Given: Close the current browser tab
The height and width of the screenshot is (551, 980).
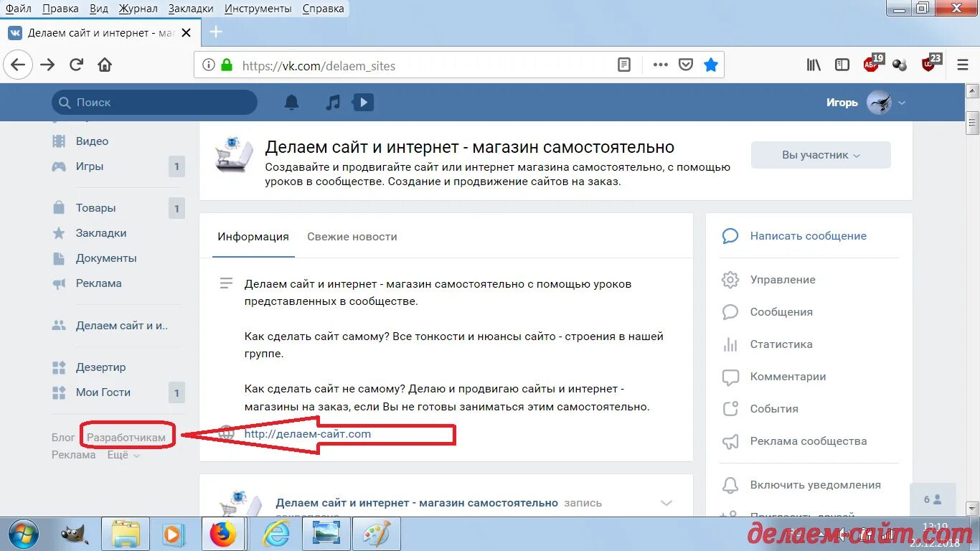Looking at the screenshot, I should 187,33.
